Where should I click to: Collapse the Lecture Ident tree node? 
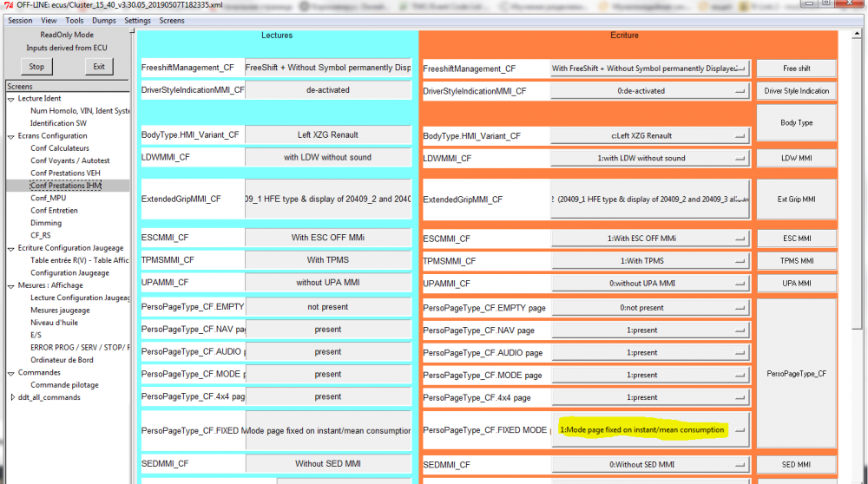[11, 99]
